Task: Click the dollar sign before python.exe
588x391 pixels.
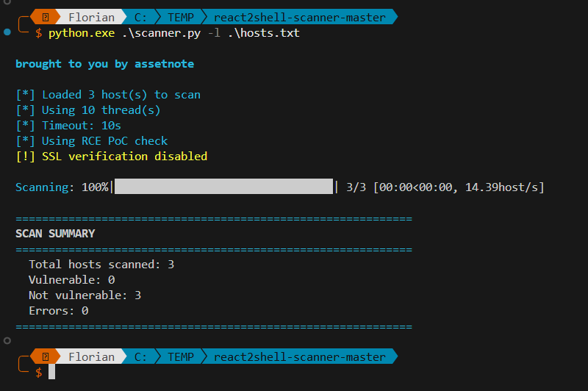Action: pyautogui.click(x=39, y=33)
